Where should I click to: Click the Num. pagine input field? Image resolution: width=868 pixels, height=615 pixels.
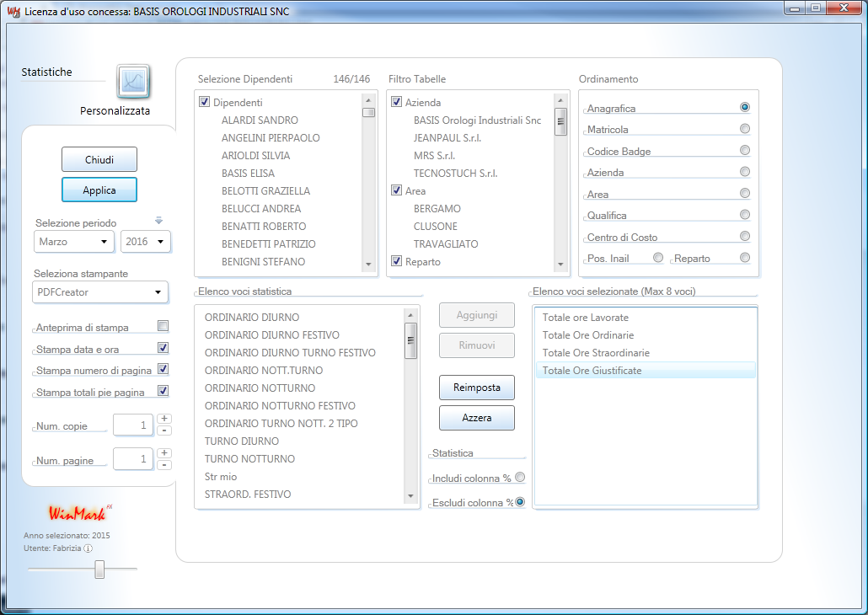[x=133, y=459]
